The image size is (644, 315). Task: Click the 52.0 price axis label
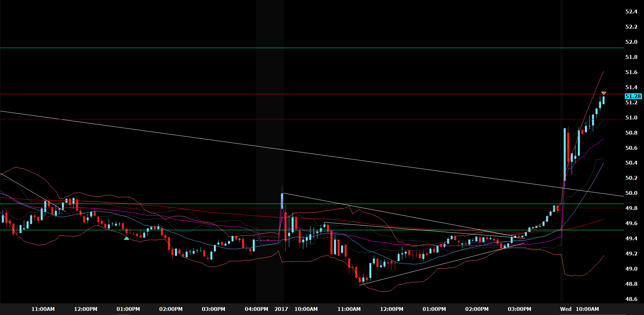pos(631,42)
